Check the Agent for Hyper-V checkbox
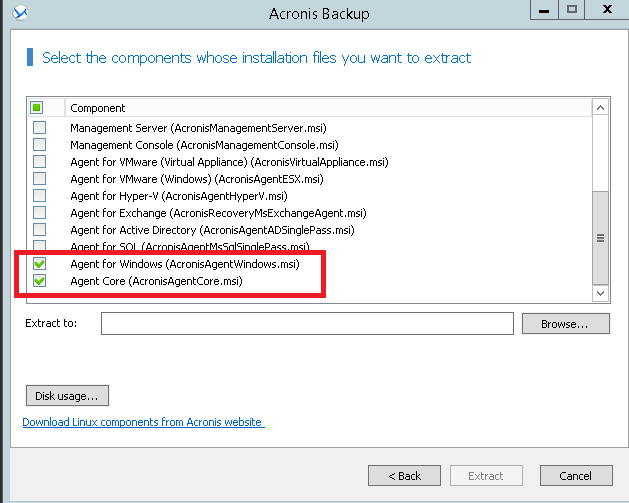 39,196
